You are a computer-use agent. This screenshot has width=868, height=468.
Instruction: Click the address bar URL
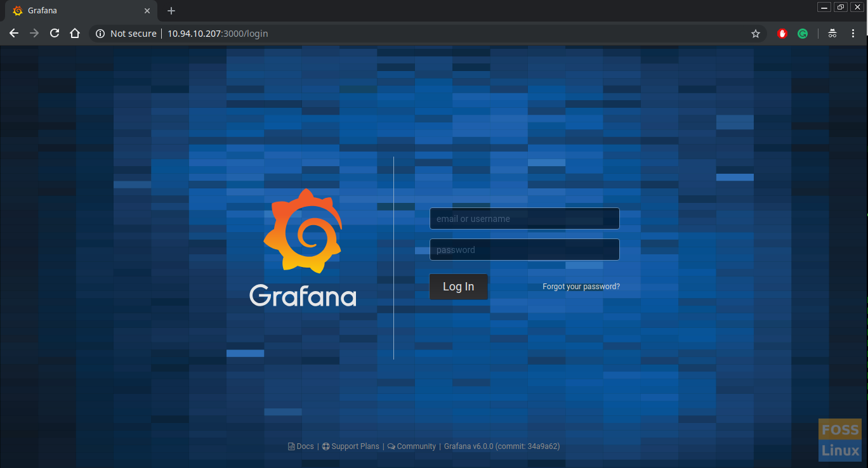coord(218,34)
